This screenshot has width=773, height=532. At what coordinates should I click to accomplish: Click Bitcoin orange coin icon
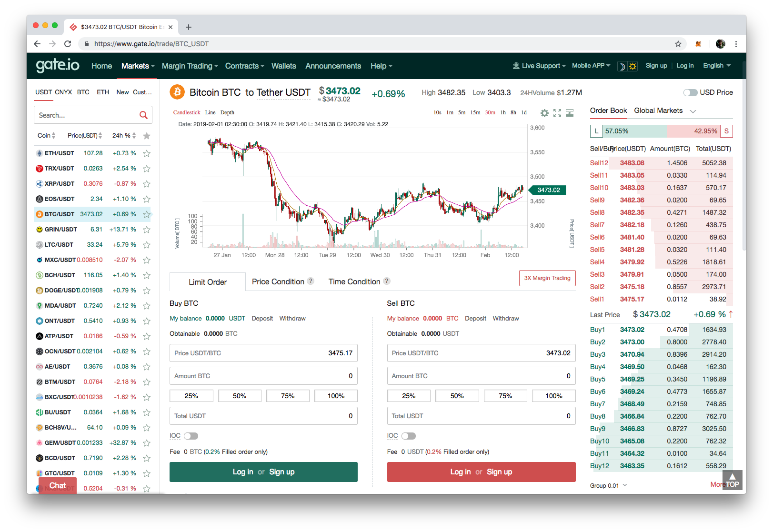click(x=177, y=92)
